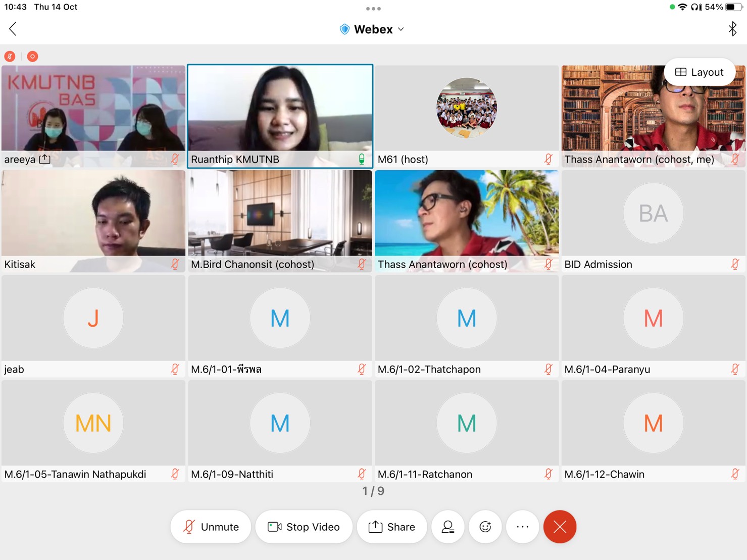This screenshot has width=747, height=560.
Task: Open the more options ellipsis button
Action: 522,527
